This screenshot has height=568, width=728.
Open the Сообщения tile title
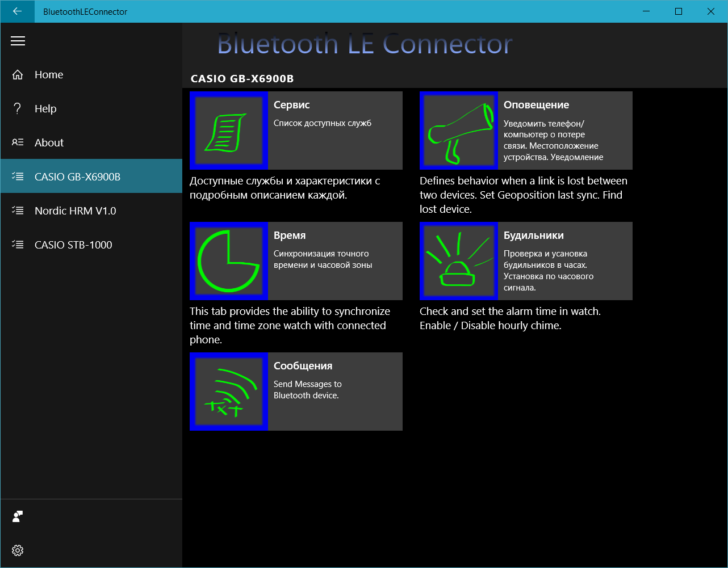(303, 366)
